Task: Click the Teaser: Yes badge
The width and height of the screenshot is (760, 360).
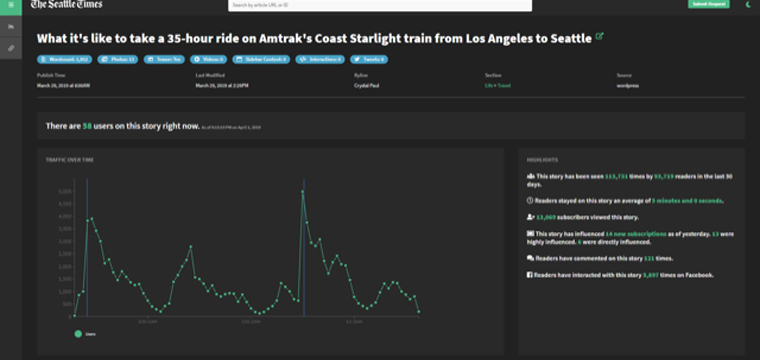Action: point(164,60)
